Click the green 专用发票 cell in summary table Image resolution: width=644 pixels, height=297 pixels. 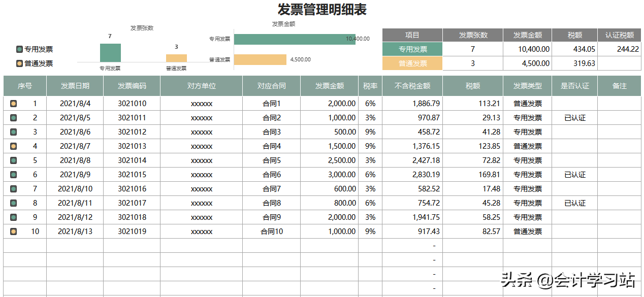coord(412,49)
